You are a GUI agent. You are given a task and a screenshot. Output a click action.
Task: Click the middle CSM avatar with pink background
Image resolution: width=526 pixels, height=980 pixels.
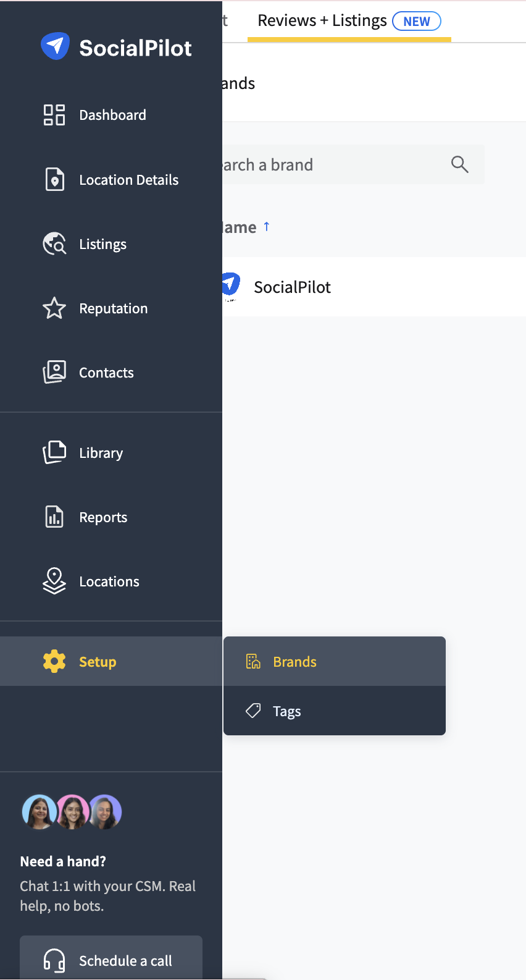click(73, 811)
